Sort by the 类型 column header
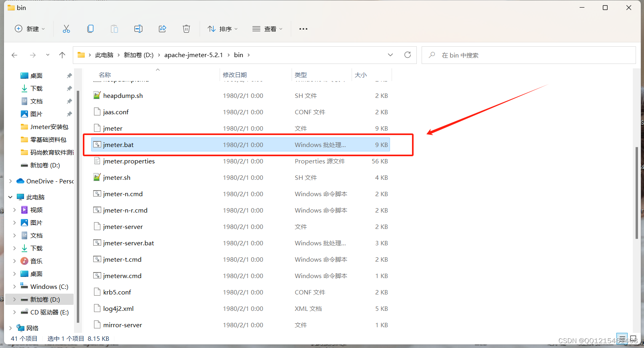Screen dimensions: 644x348 pyautogui.click(x=301, y=75)
